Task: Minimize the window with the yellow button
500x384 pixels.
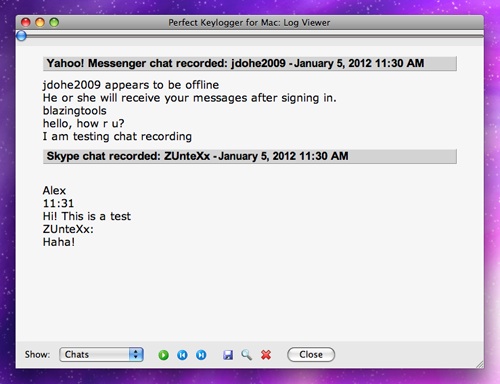Action: click(x=40, y=22)
